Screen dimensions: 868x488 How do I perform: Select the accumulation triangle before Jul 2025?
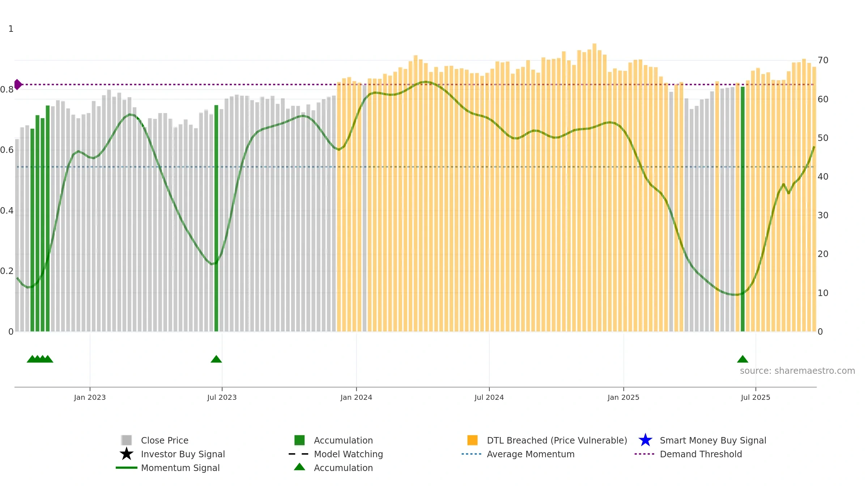pos(743,359)
